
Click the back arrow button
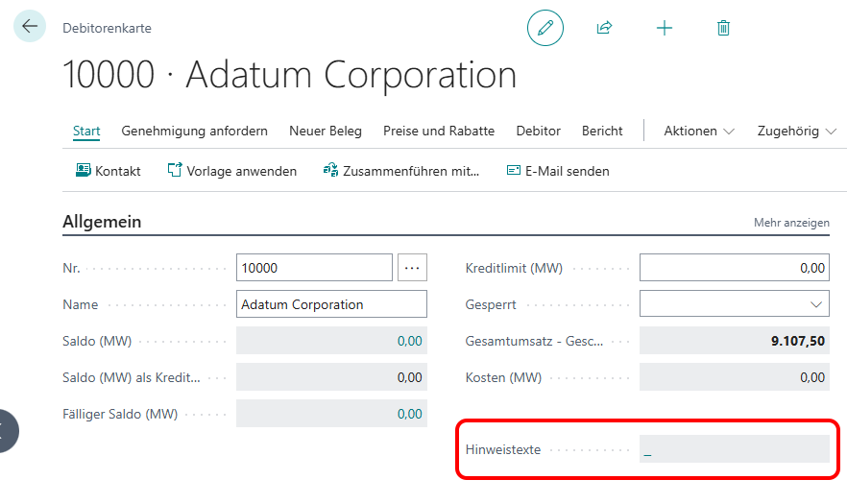(30, 26)
